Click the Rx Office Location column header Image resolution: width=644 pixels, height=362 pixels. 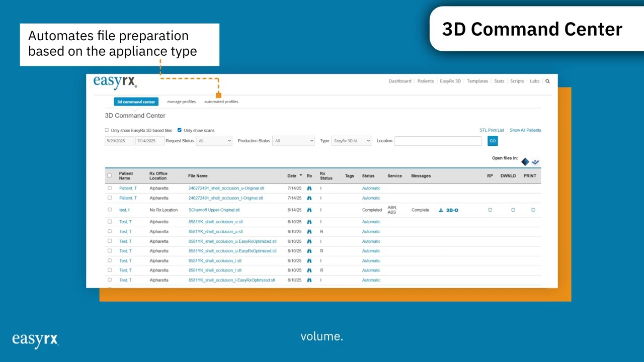(x=158, y=175)
